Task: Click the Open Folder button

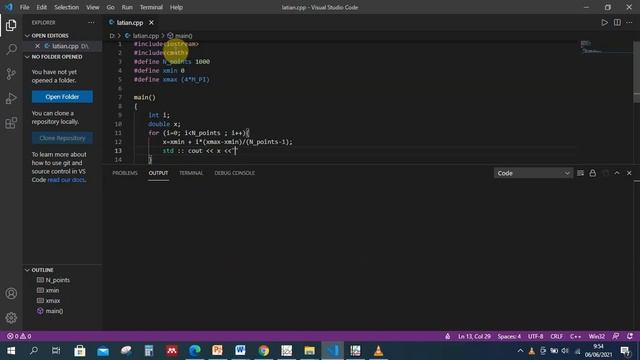Action: 62,97
